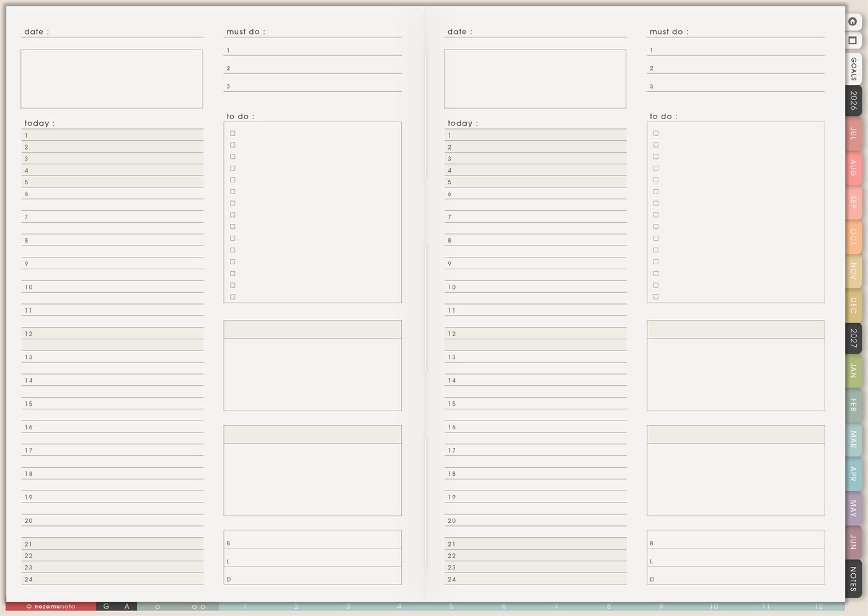This screenshot has width=868, height=616.
Task: Check the last to-do checkbox, right page
Action: click(656, 297)
